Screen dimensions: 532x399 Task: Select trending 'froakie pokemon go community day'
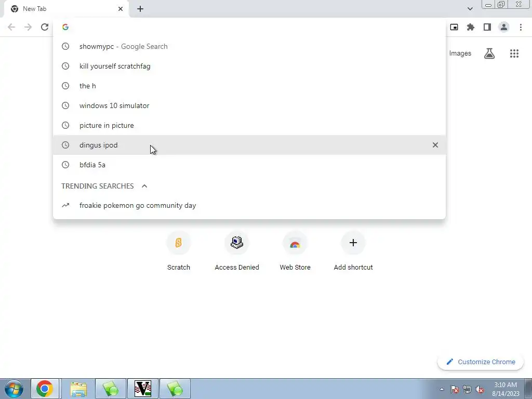coord(249,205)
